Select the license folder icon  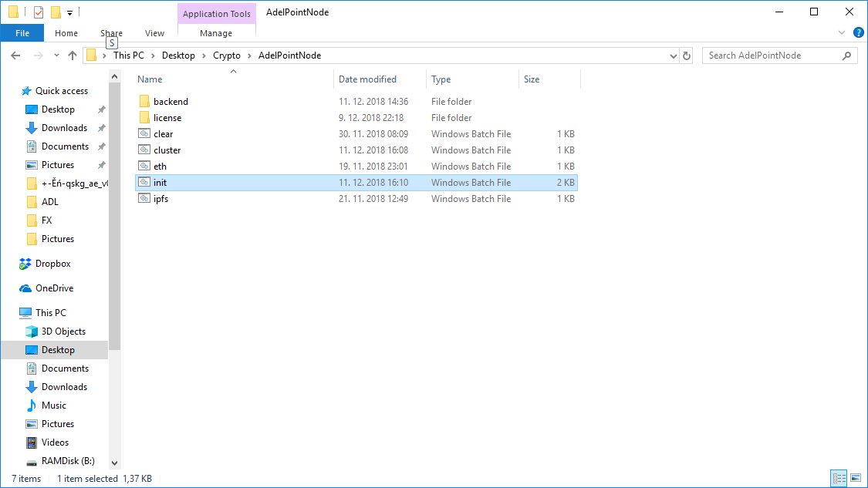[144, 117]
